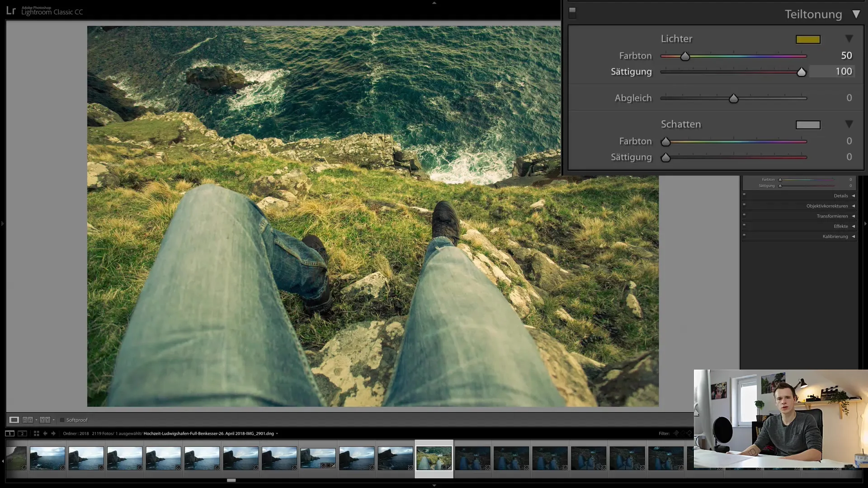Toggle the Details panel switch
This screenshot has width=868, height=488.
pyautogui.click(x=744, y=194)
